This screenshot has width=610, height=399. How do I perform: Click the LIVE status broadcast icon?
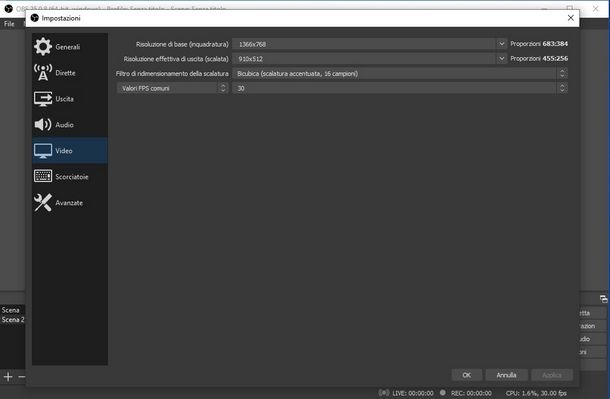384,393
